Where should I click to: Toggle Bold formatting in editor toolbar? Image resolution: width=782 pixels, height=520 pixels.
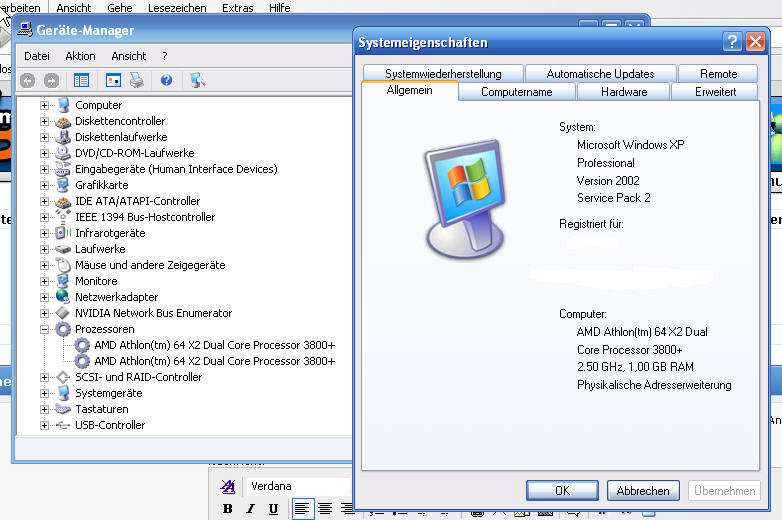pyautogui.click(x=228, y=509)
